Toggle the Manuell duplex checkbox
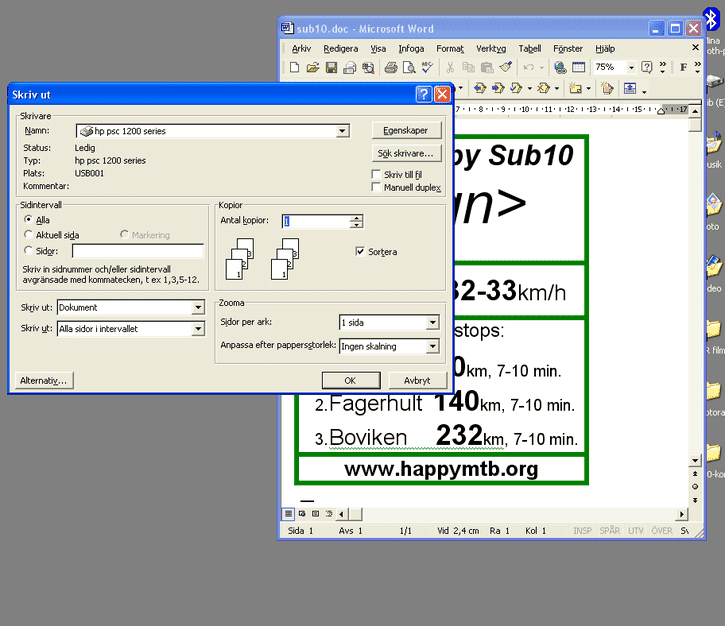This screenshot has height=626, width=725. point(376,187)
